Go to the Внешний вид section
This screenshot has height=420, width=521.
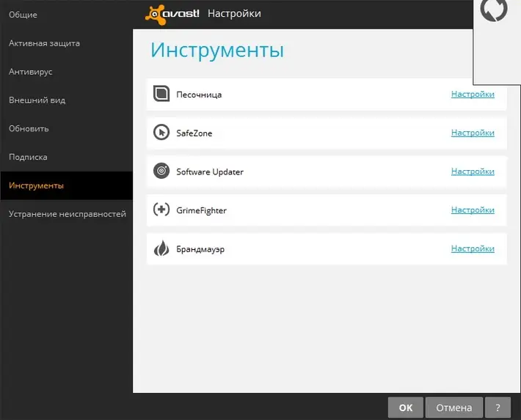pos(37,100)
